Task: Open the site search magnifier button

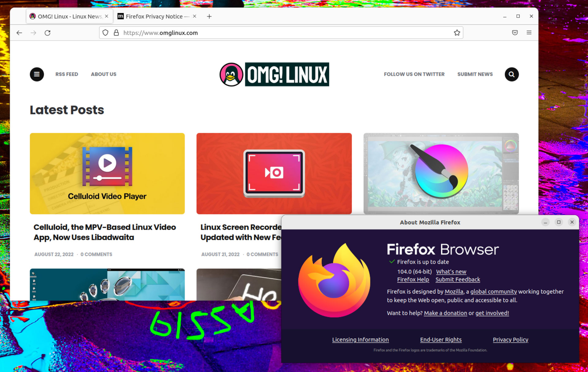Action: tap(511, 74)
